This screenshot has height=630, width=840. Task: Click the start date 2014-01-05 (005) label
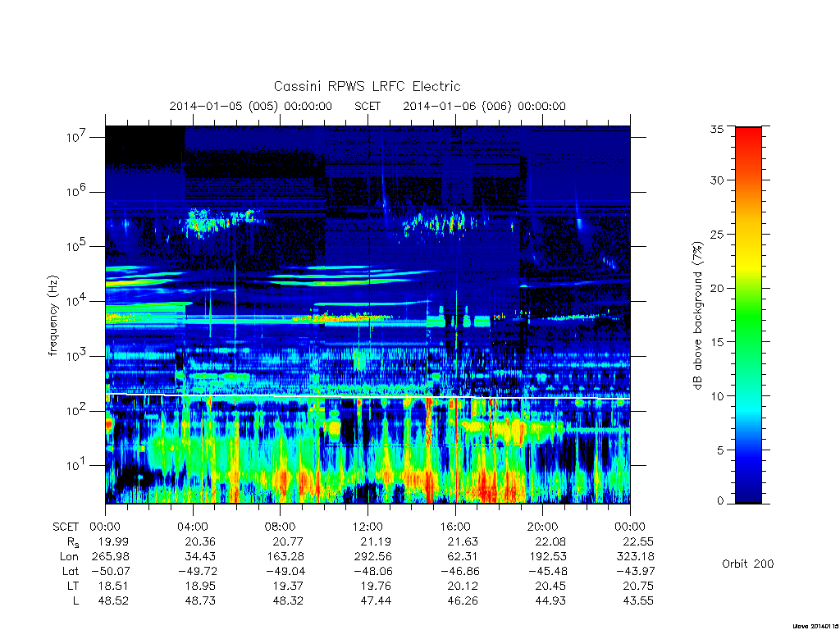(x=223, y=106)
